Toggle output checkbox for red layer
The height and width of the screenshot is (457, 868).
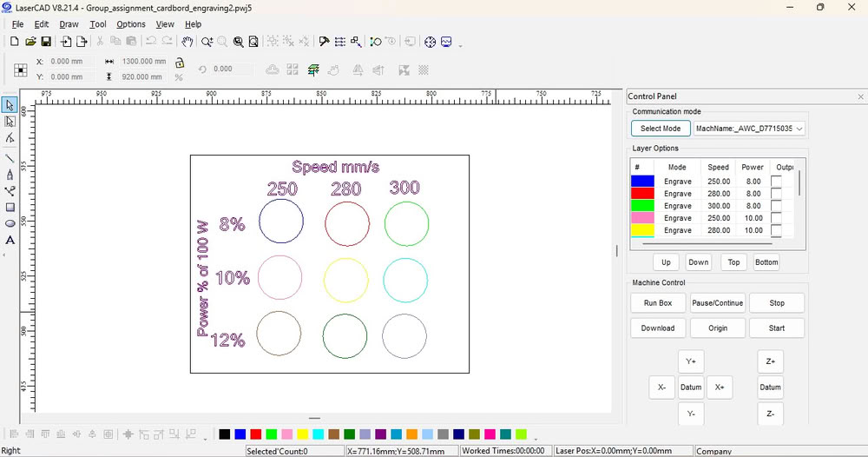[776, 194]
